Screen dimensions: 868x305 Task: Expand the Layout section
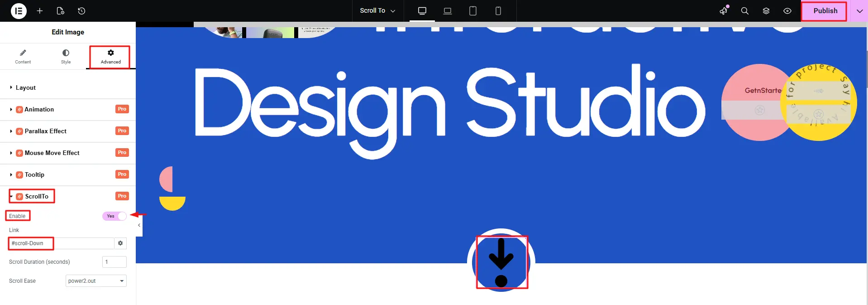[x=68, y=88]
